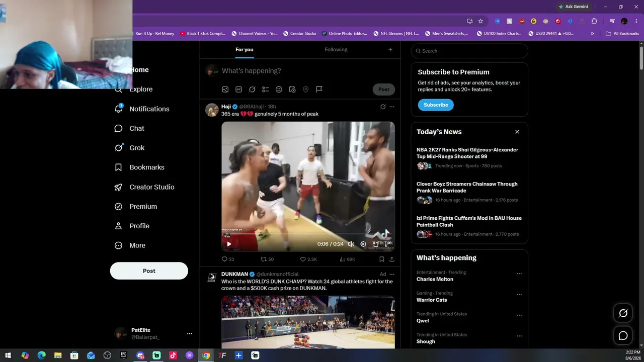Add a poll to the post
Image resolution: width=644 pixels, height=362 pixels.
266,89
